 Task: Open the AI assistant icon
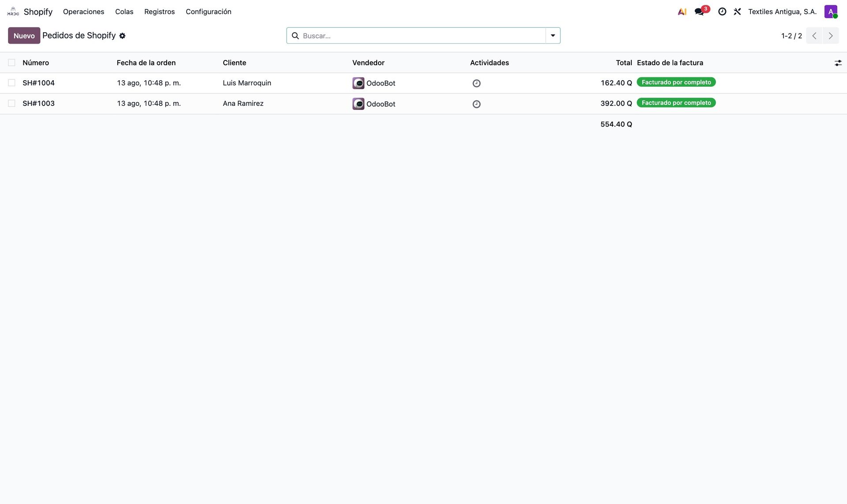pyautogui.click(x=682, y=11)
